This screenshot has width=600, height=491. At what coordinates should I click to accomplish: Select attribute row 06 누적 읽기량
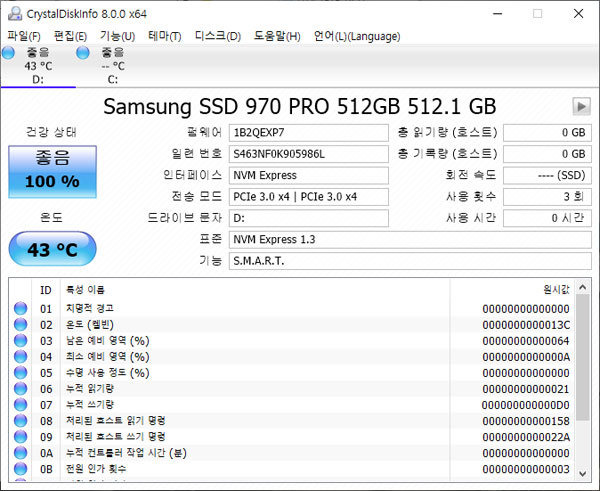[x=292, y=389]
